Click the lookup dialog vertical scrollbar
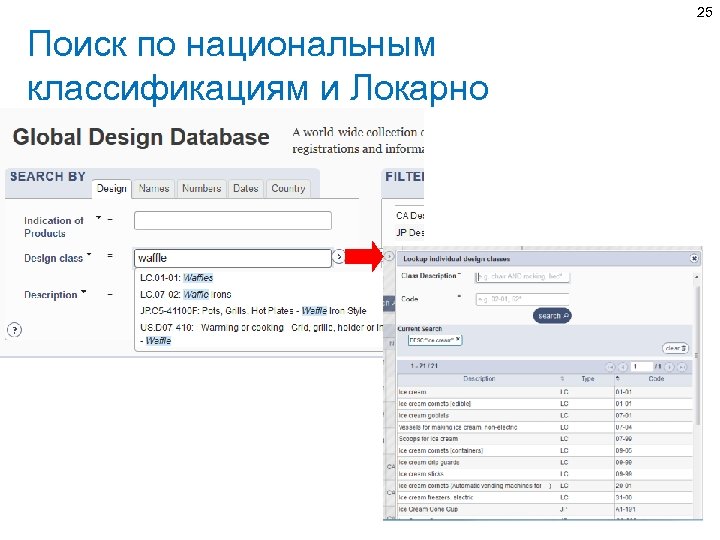The width and height of the screenshot is (720, 540). [x=698, y=356]
